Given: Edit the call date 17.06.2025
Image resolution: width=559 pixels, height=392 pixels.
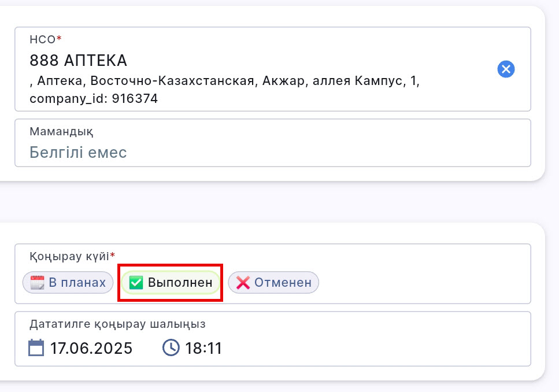Looking at the screenshot, I should pos(91,348).
